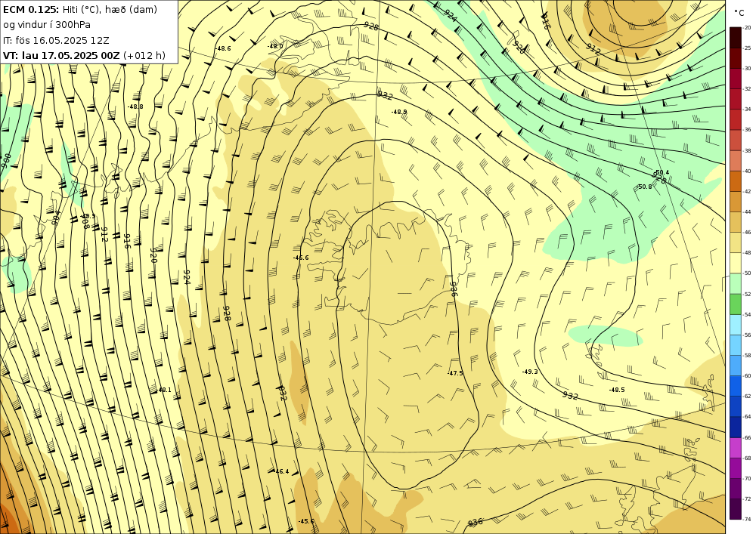Image resolution: width=756 pixels, height=534 pixels.
Task: Click the -20 colorbar tick label
Action: coord(747,27)
